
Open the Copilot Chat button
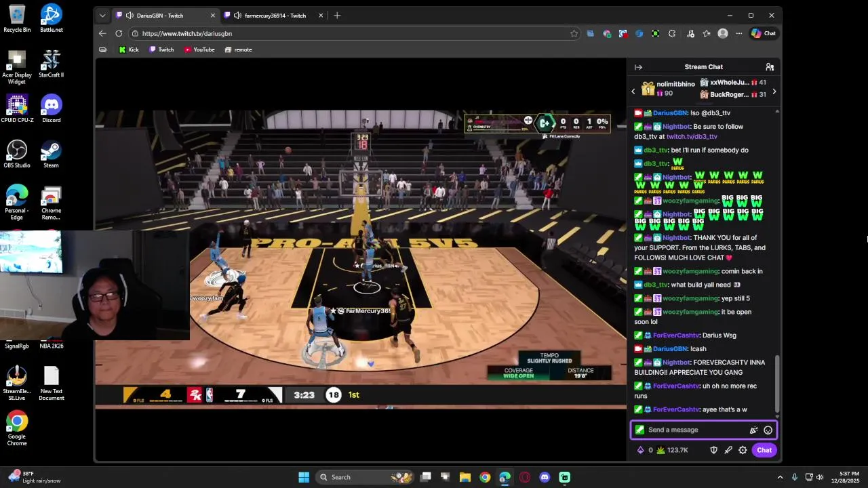pyautogui.click(x=764, y=33)
